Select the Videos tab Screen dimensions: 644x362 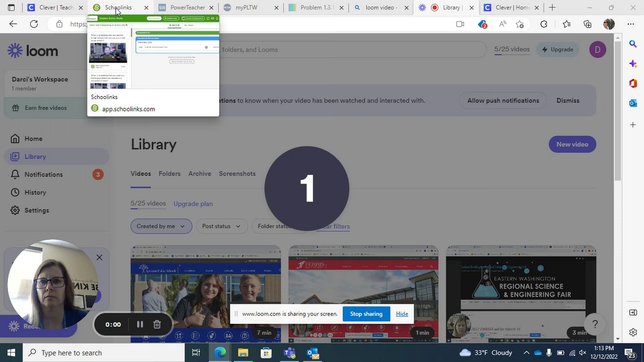coord(141,173)
